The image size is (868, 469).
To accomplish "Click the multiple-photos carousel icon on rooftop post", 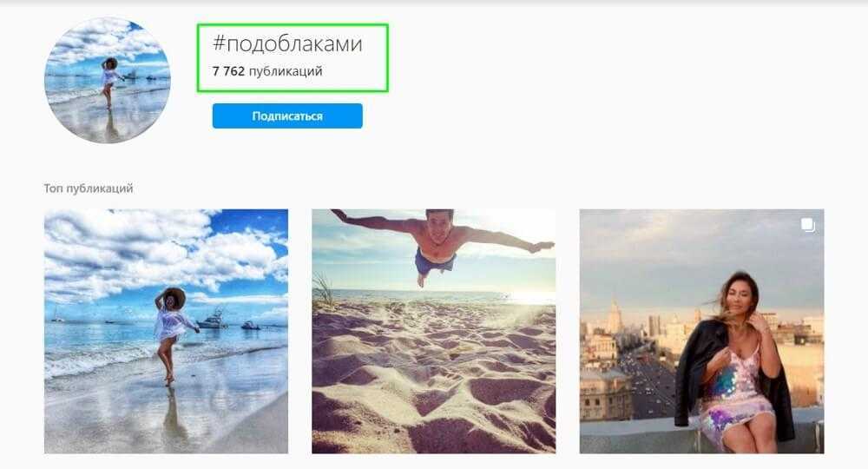I will [x=807, y=225].
